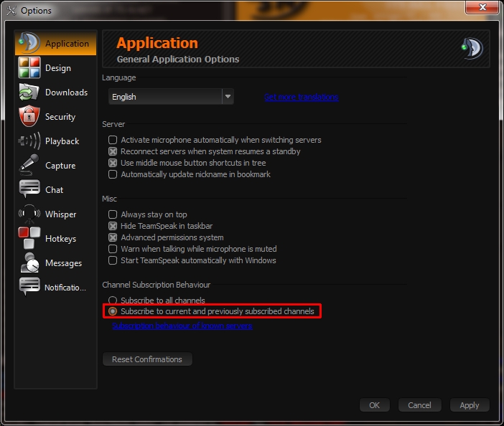The height and width of the screenshot is (426, 504).
Task: Select the Playback category label
Action: point(62,141)
